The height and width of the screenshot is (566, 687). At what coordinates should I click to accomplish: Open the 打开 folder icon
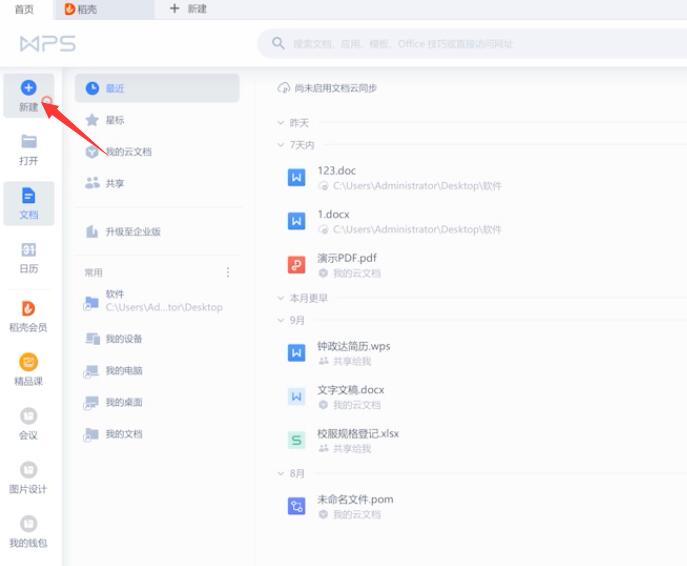[x=29, y=142]
